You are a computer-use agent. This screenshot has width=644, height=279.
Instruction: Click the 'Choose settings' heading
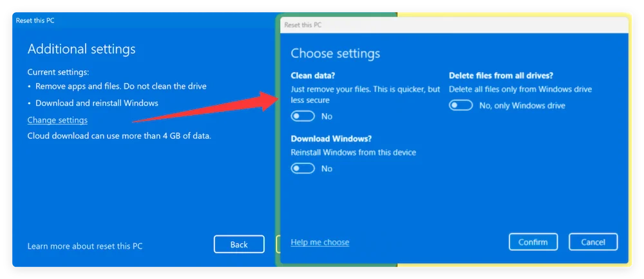pyautogui.click(x=336, y=53)
